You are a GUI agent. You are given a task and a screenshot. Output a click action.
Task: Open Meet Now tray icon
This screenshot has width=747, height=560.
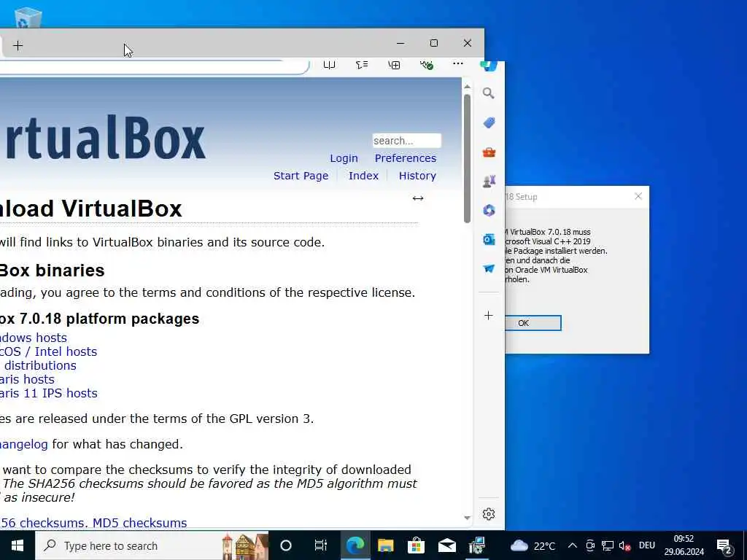(x=590, y=545)
